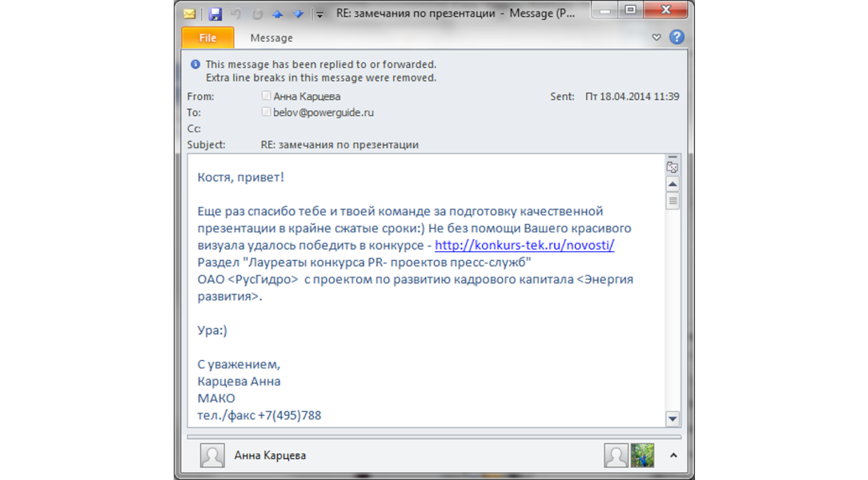Click the Undo arrow in quick access toolbar
The image size is (868, 480).
[236, 14]
